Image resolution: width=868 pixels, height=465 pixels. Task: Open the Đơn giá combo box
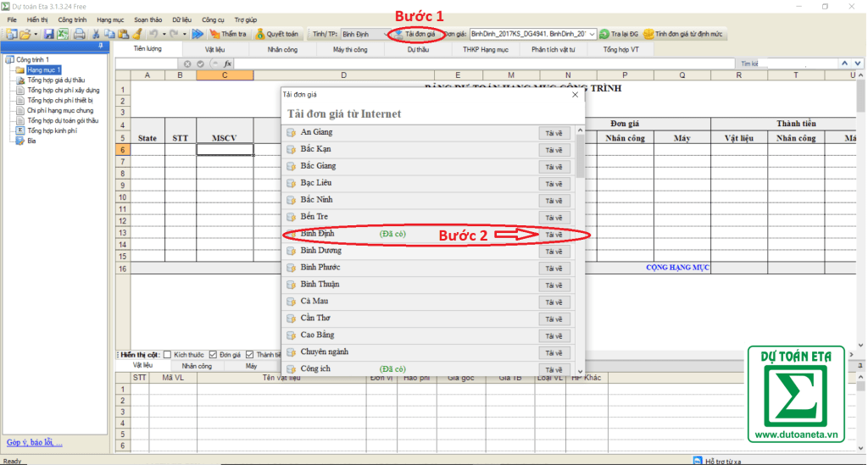point(532,34)
